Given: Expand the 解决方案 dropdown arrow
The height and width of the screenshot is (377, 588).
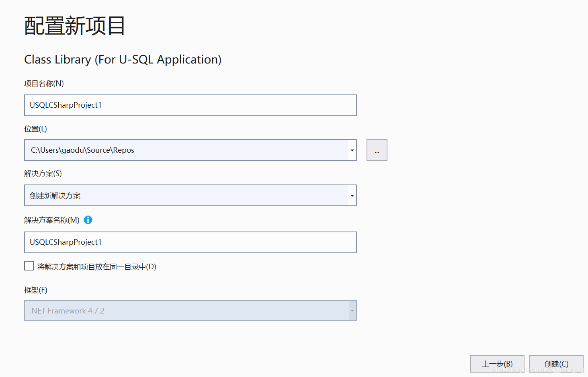Looking at the screenshot, I should 352,196.
